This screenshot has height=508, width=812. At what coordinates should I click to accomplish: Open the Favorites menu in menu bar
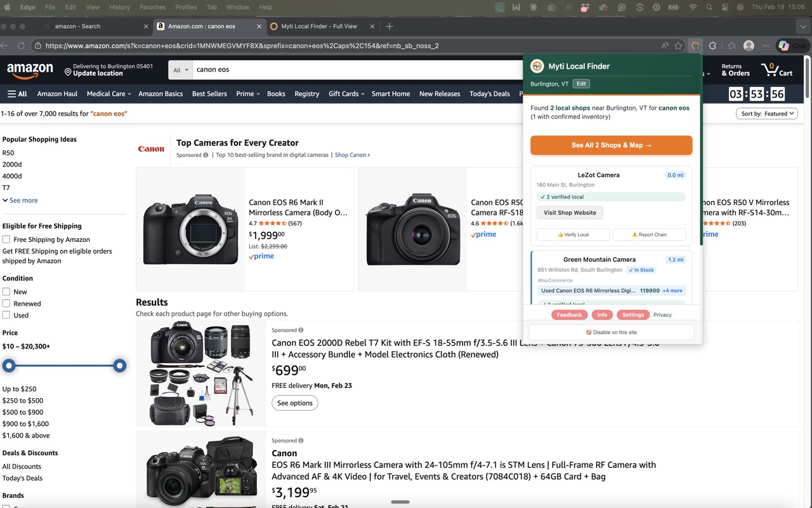tap(152, 7)
